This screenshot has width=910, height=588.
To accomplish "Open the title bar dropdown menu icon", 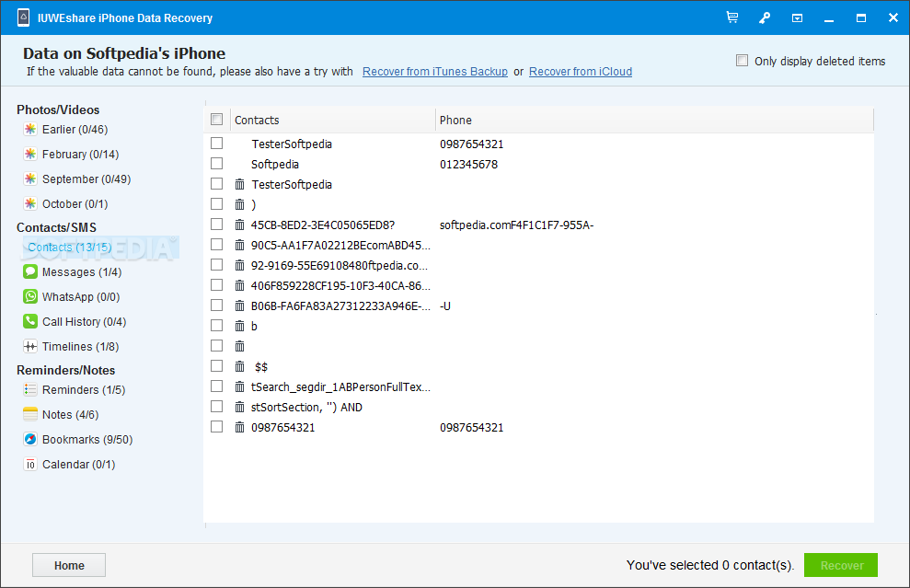I will coord(798,18).
